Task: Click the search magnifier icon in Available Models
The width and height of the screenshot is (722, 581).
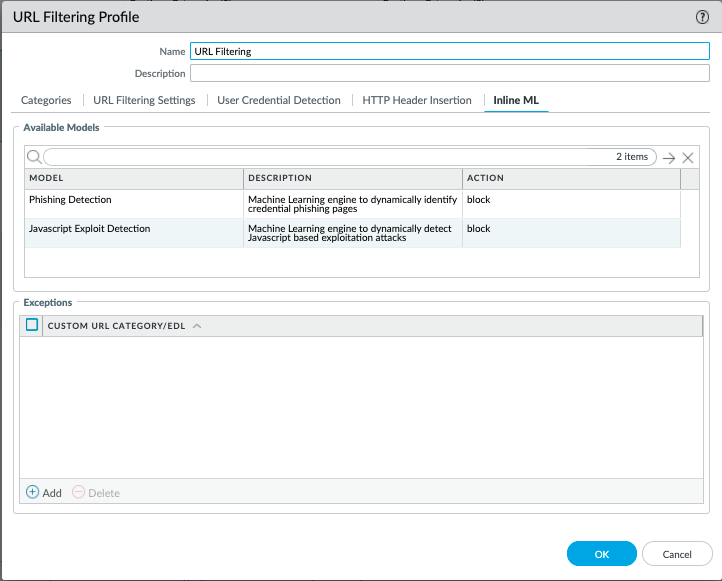Action: click(x=33, y=157)
